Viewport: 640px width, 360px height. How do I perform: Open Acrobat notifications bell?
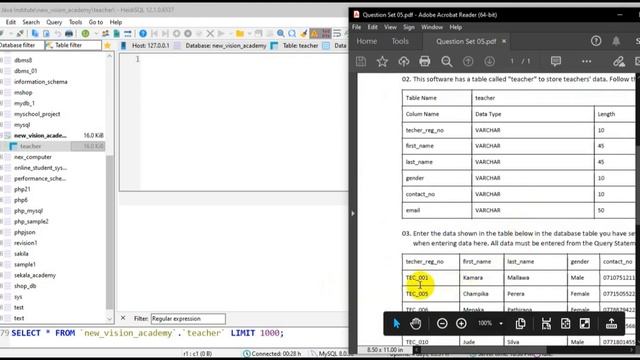pyautogui.click(x=616, y=41)
